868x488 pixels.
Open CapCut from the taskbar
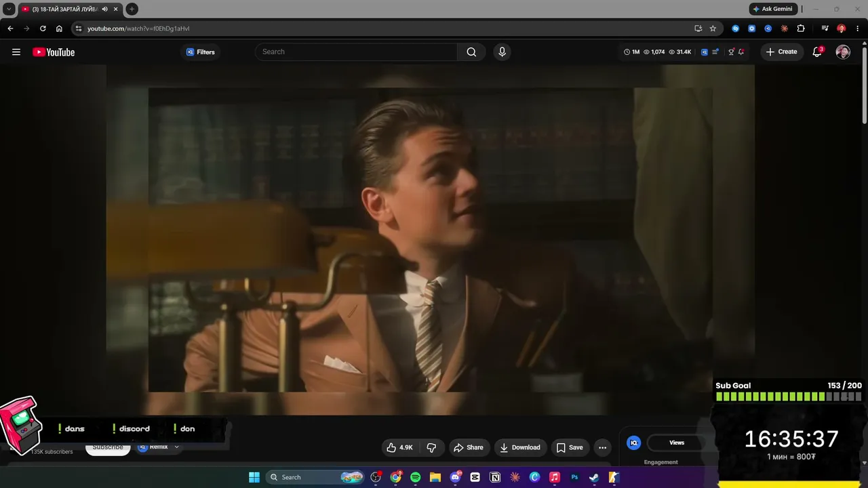(475, 477)
